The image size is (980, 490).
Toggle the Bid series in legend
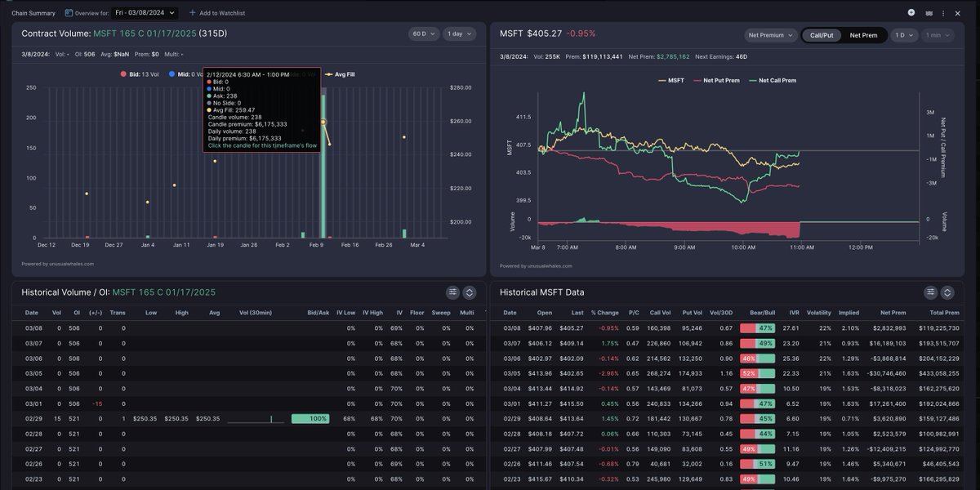tap(140, 74)
